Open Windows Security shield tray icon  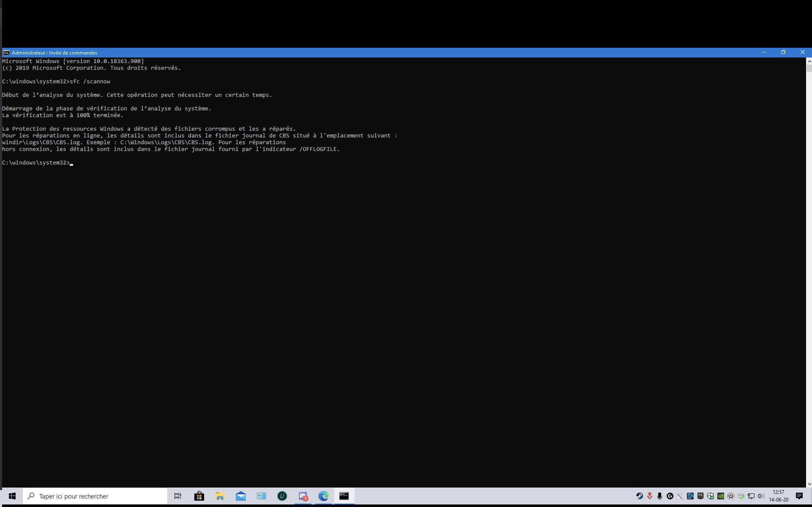click(x=711, y=496)
